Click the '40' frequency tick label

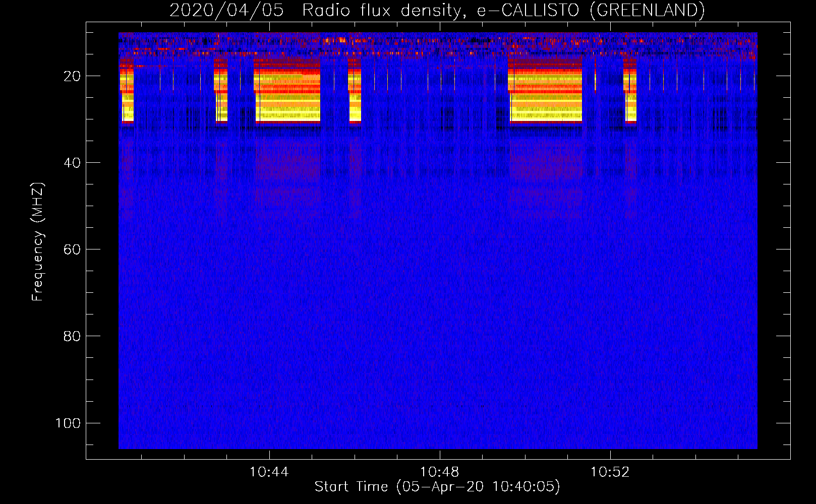[72, 163]
